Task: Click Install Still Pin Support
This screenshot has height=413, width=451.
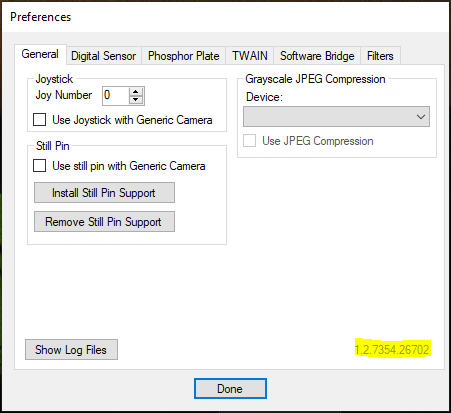Action: 104,193
